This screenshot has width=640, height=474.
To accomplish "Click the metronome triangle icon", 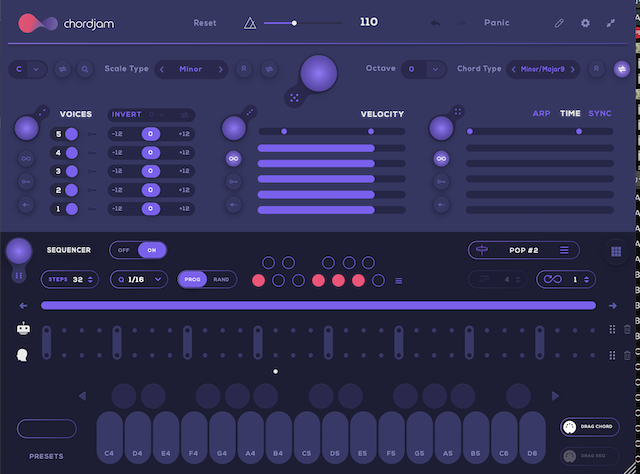I will click(250, 22).
